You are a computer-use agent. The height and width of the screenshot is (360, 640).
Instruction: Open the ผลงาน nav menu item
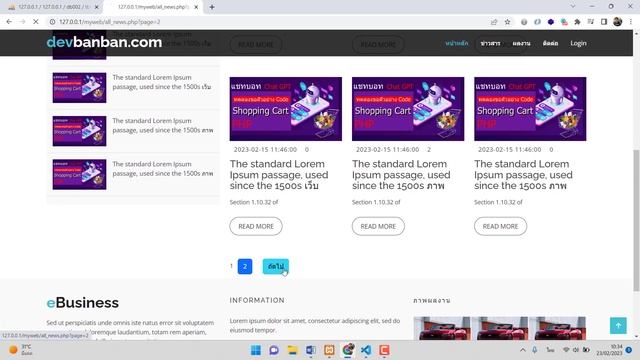pyautogui.click(x=521, y=43)
